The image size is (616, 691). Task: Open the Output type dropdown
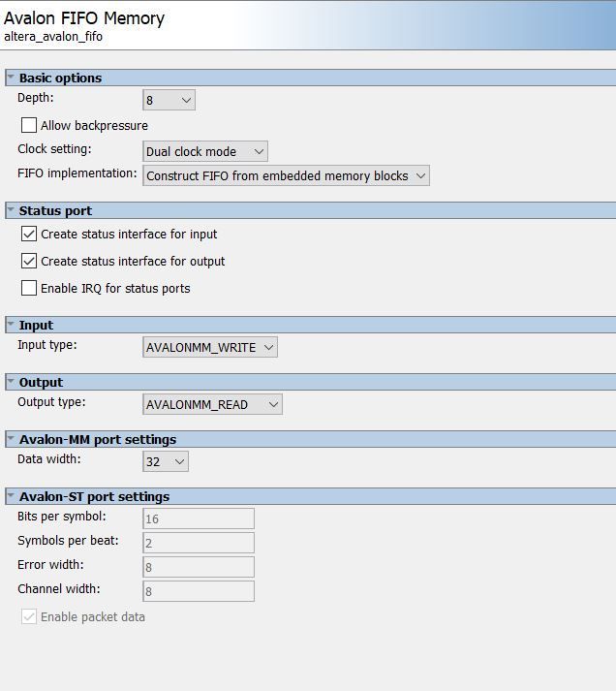coord(212,404)
